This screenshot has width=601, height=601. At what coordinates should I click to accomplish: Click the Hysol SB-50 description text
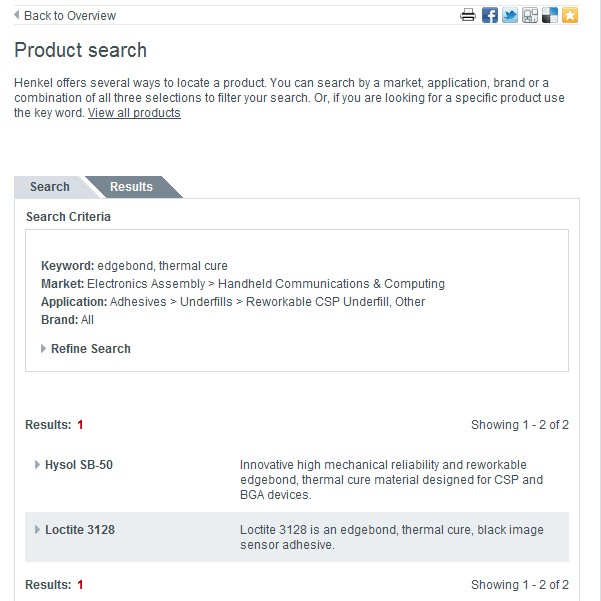pyautogui.click(x=391, y=479)
